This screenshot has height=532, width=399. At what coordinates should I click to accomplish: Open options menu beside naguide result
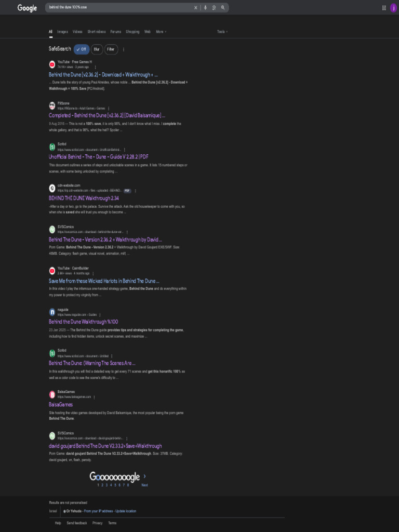click(x=100, y=315)
